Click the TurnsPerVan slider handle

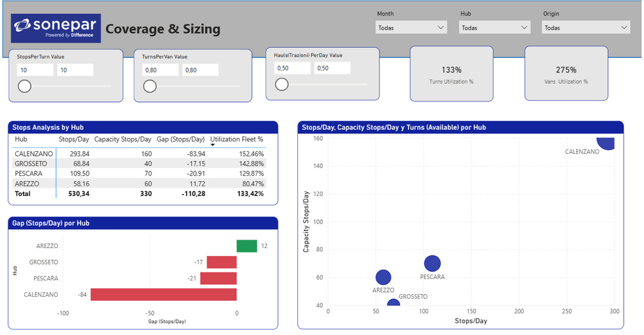150,86
